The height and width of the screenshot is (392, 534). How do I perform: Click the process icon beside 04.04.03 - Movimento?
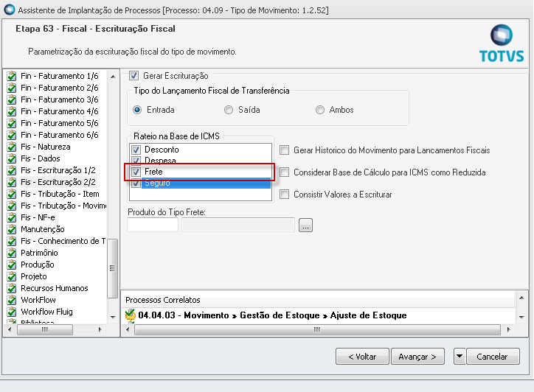[130, 315]
